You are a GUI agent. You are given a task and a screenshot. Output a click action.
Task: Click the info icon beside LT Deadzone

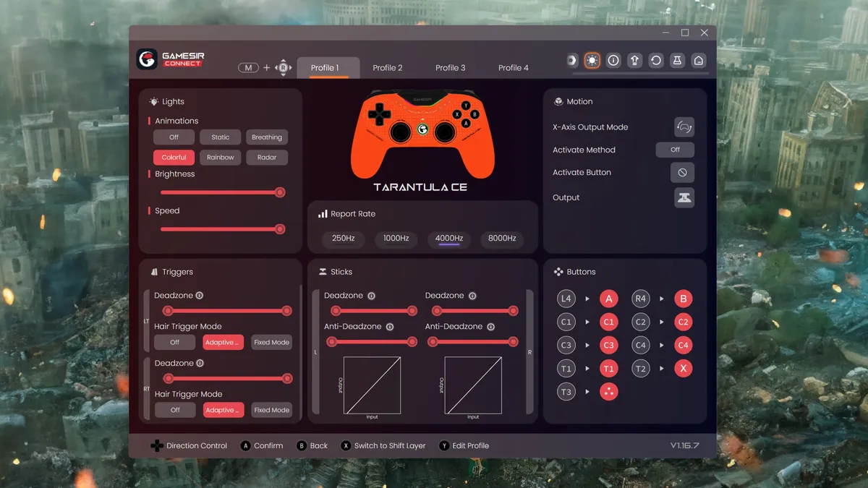click(200, 296)
